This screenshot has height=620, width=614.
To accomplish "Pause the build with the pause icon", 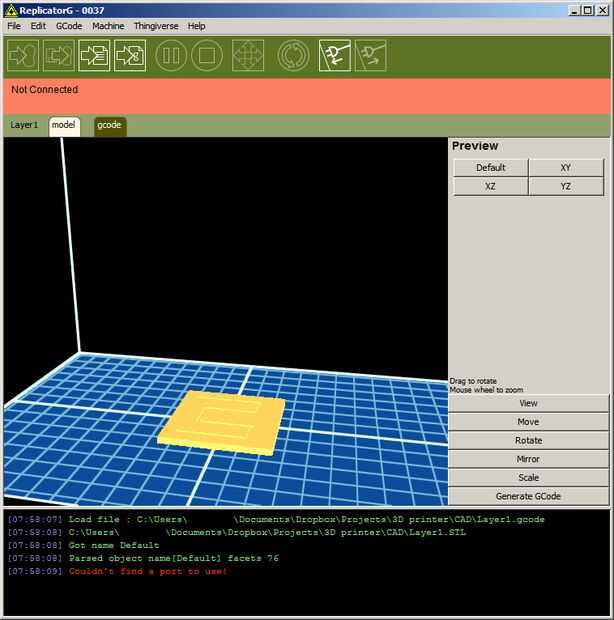I will point(171,56).
